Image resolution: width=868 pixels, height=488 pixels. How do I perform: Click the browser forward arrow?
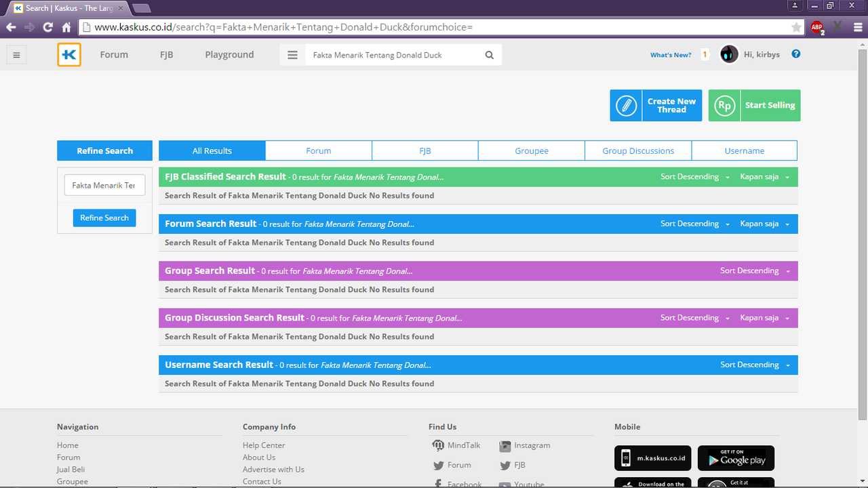pos(29,27)
